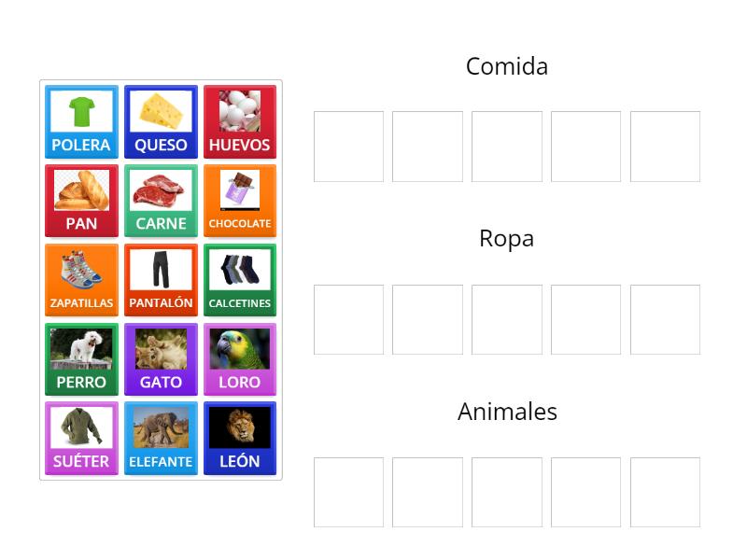Select the ZAPATILLAS sneakers card
This screenshot has width=747, height=560.
tap(81, 279)
